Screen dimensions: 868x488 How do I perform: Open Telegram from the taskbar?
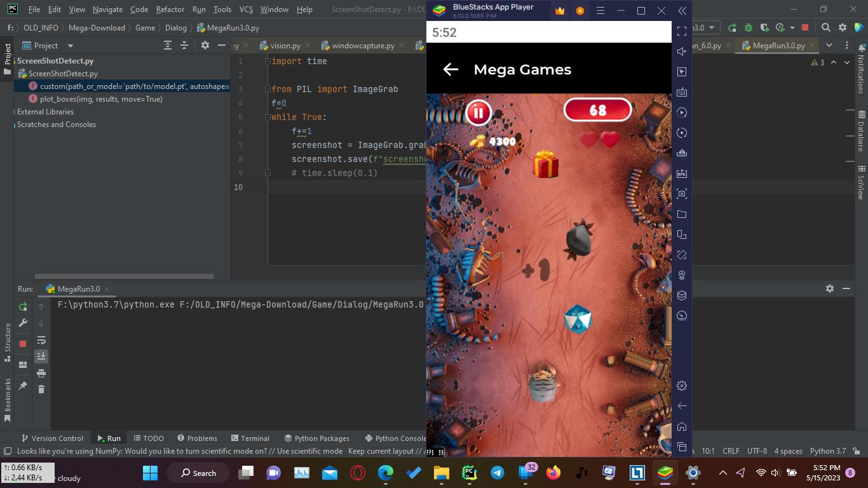point(498,473)
